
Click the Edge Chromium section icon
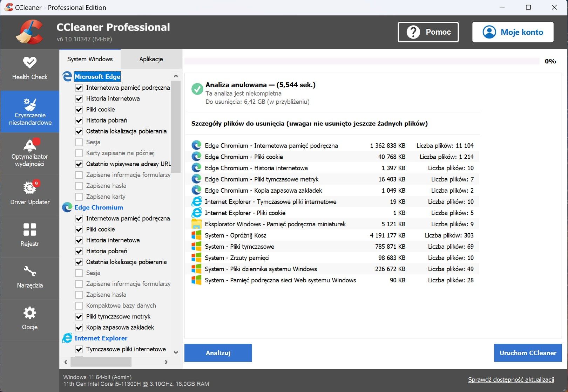point(67,207)
